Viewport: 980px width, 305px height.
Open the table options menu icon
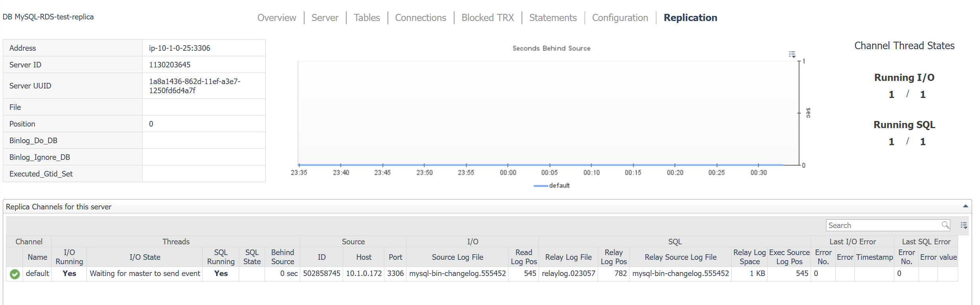pos(964,225)
